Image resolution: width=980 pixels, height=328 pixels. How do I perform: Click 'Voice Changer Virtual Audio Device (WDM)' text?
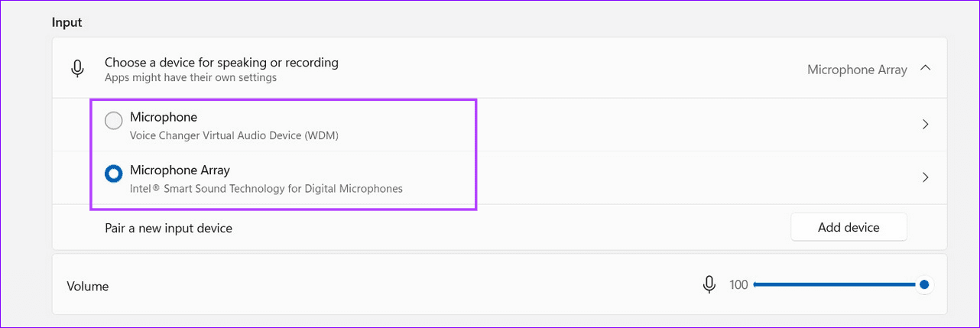tap(234, 136)
